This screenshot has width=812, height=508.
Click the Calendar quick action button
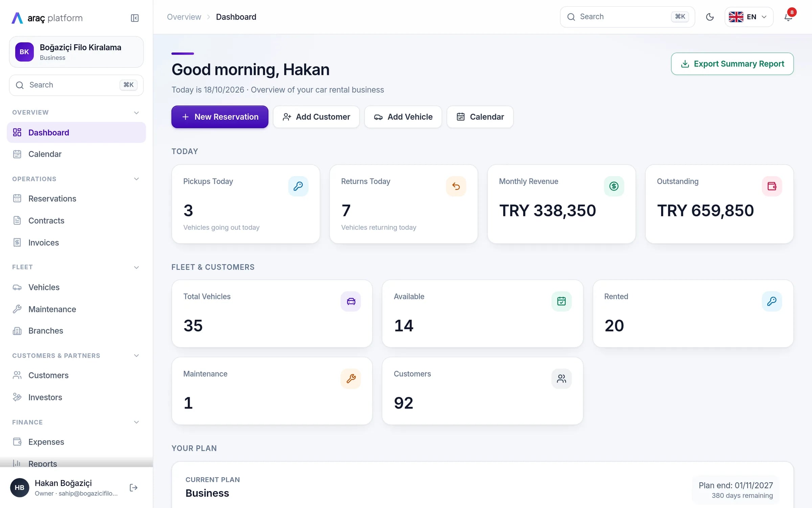tap(480, 117)
